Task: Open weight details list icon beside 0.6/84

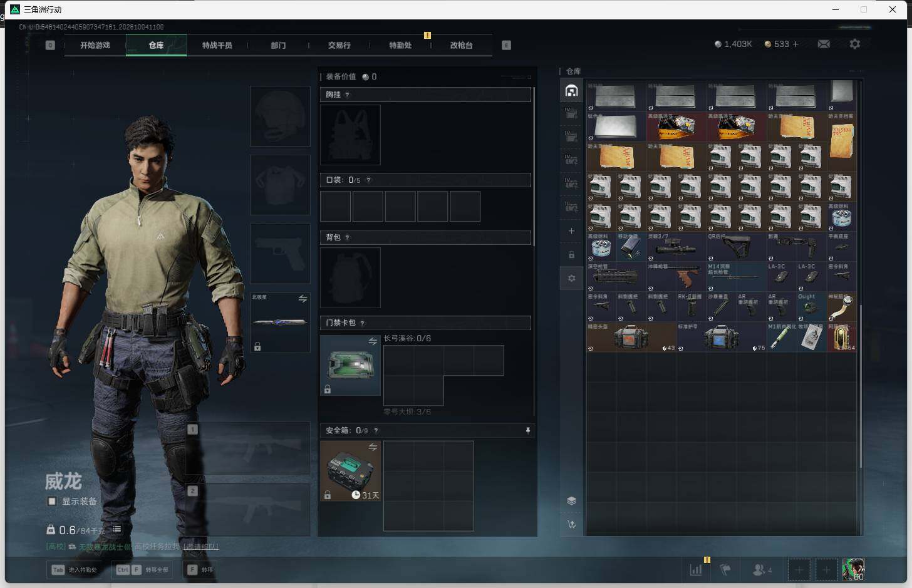Action: pos(117,529)
